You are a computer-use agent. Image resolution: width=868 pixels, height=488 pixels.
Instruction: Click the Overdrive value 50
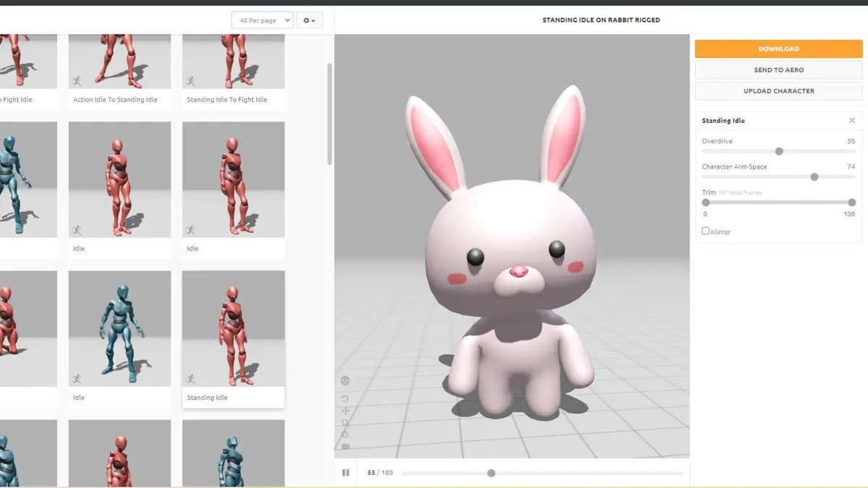tap(851, 141)
